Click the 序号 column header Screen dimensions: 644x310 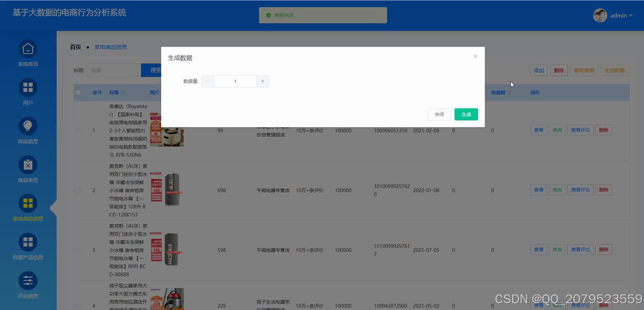97,93
